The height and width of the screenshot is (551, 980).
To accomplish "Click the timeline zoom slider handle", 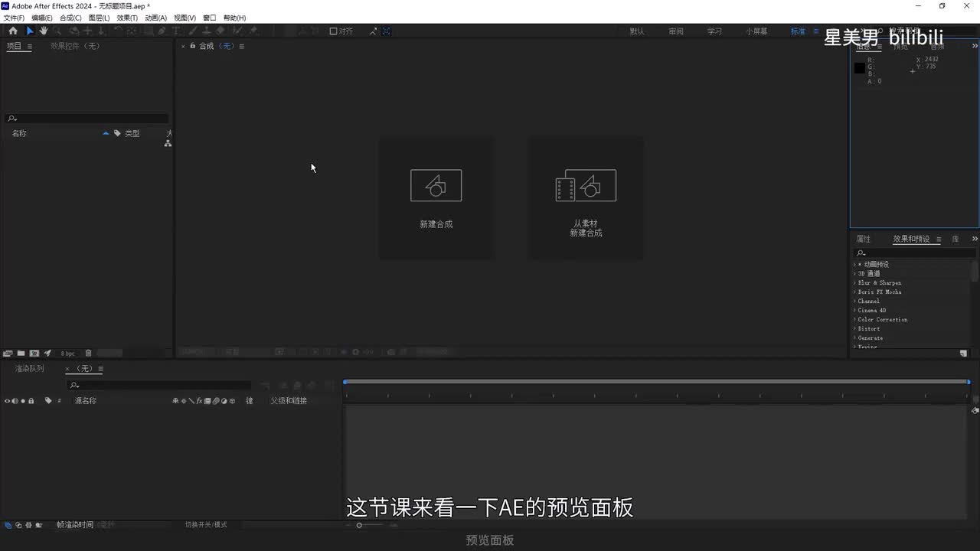I will coord(359,525).
